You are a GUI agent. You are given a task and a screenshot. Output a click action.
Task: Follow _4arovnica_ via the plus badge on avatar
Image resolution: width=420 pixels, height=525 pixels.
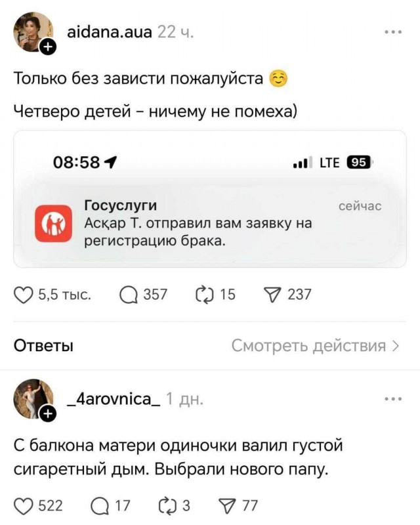(x=47, y=413)
